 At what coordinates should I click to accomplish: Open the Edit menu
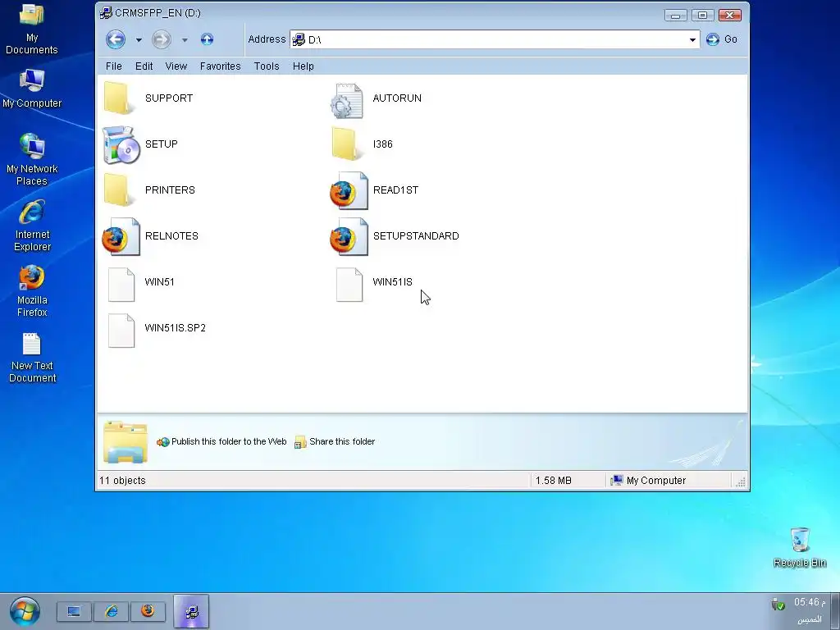coord(144,66)
